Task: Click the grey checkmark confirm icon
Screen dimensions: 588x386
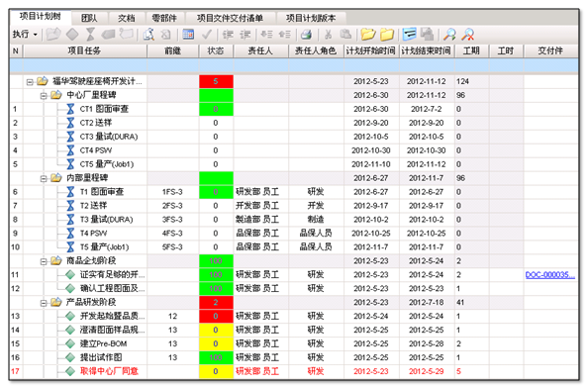Action: coord(207,35)
